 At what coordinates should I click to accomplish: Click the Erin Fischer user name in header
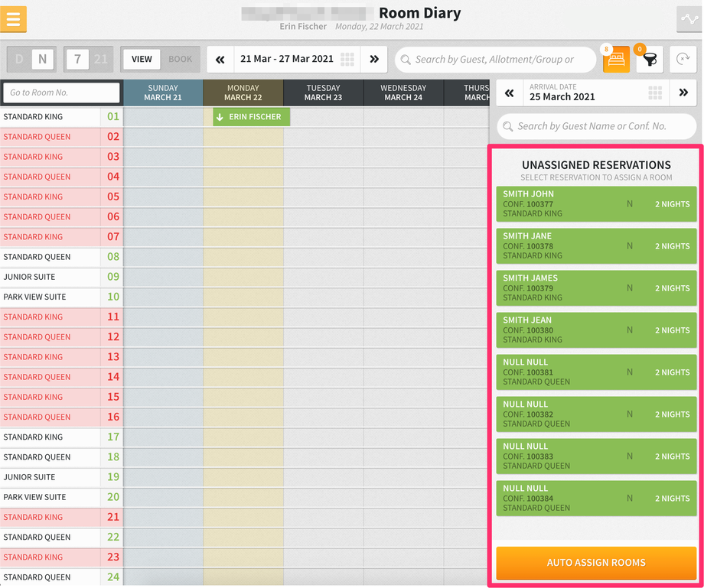pyautogui.click(x=303, y=27)
